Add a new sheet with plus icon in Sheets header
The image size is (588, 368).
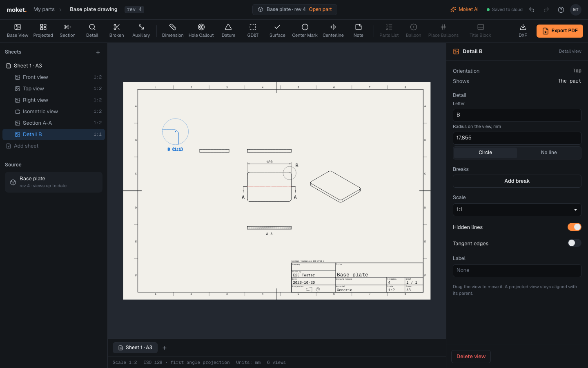coord(98,52)
